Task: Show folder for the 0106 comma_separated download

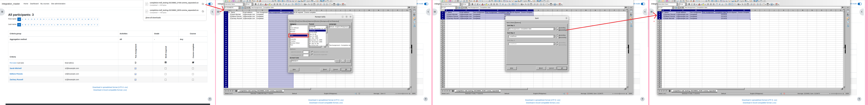Action: 203,4
